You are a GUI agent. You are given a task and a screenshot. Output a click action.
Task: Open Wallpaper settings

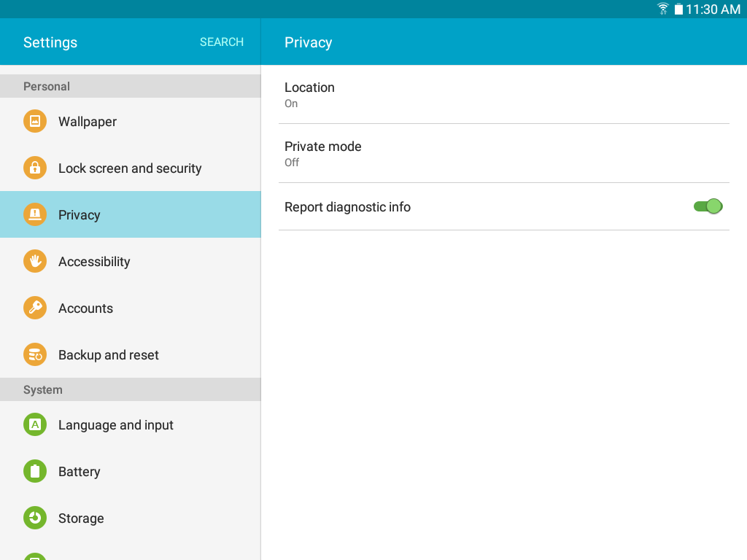(131, 121)
